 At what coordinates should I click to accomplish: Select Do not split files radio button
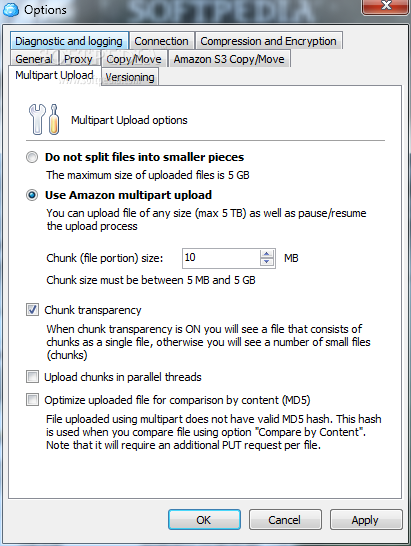(x=32, y=157)
